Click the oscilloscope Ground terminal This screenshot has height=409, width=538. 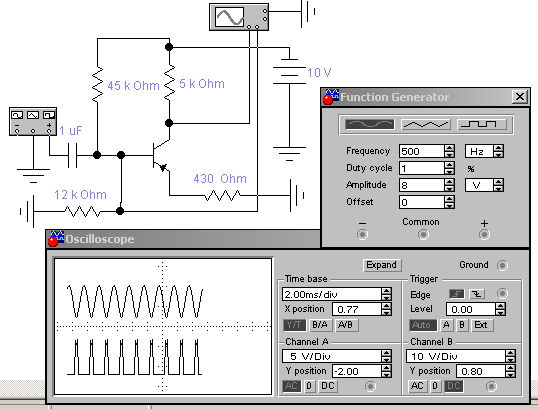503,265
